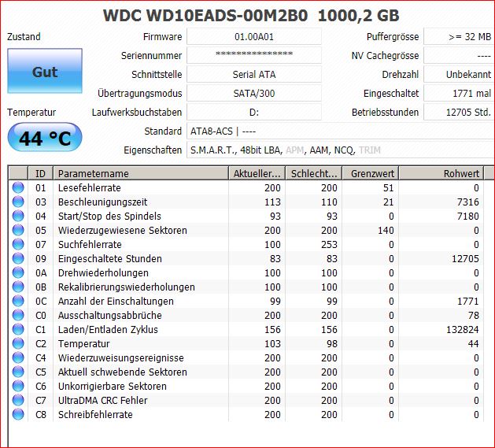Select the Laden/Entladen Zyklus row text
This screenshot has width=495, height=448.
[x=108, y=330]
